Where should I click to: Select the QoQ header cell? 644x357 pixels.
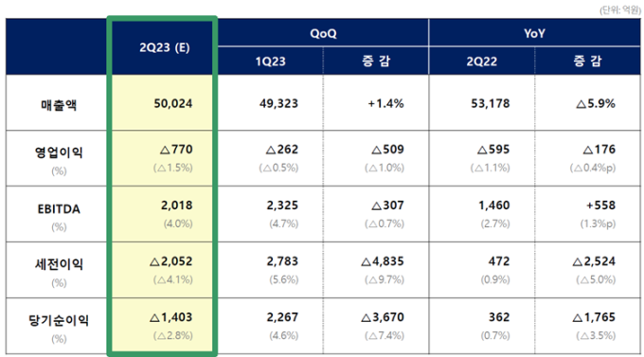323,33
